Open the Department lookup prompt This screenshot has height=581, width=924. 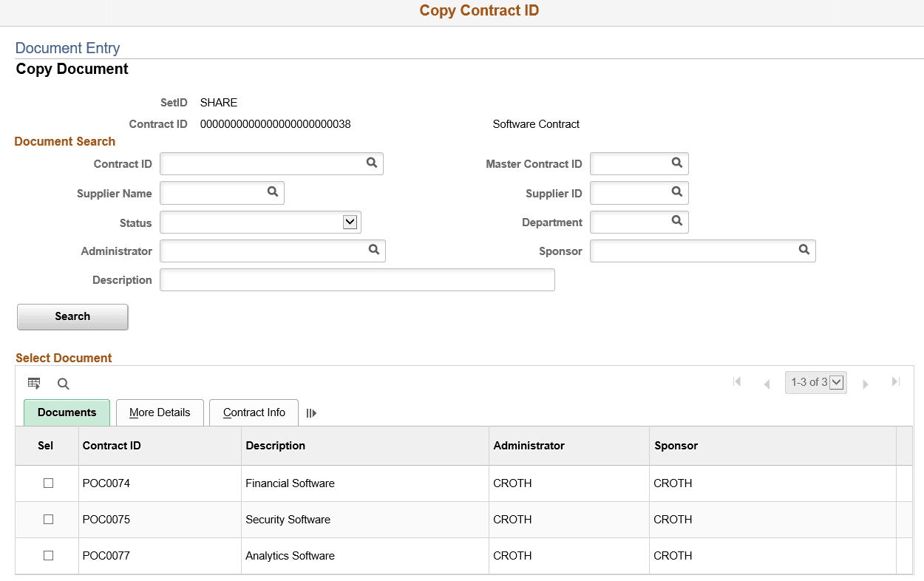[x=676, y=222]
